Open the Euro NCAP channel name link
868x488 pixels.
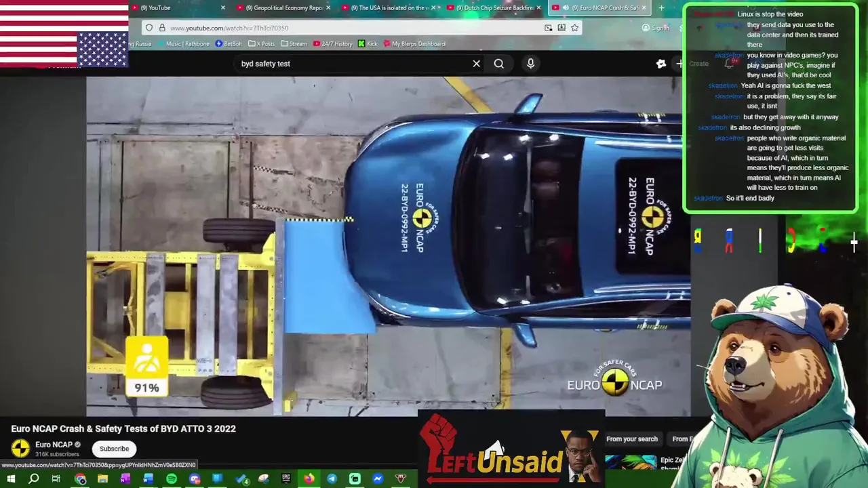click(x=54, y=445)
